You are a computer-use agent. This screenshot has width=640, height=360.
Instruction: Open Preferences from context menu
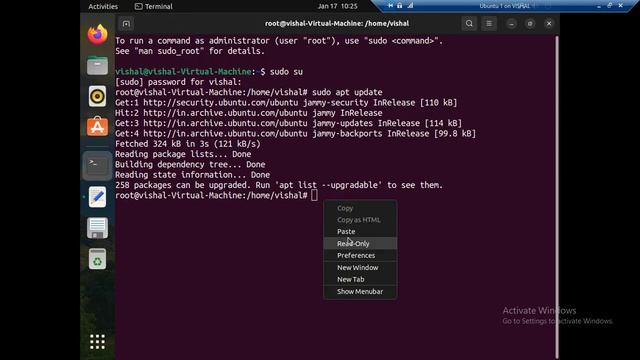tap(360, 256)
